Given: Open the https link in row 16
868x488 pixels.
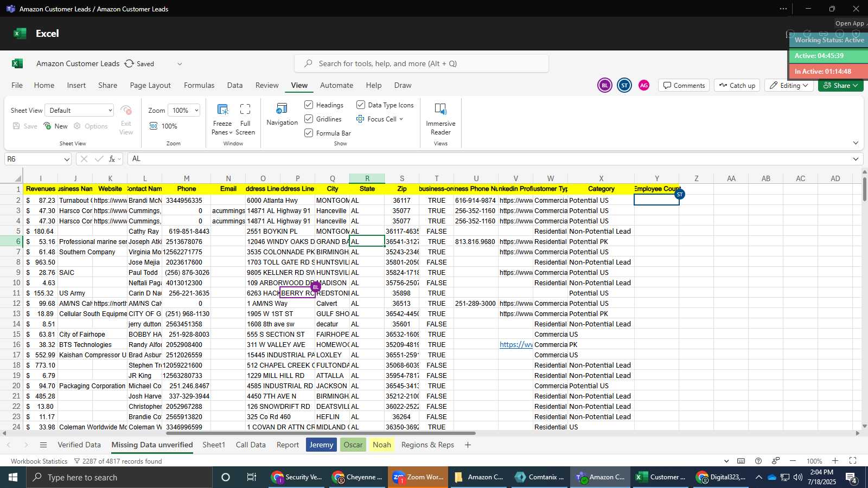Looking at the screenshot, I should click(516, 344).
